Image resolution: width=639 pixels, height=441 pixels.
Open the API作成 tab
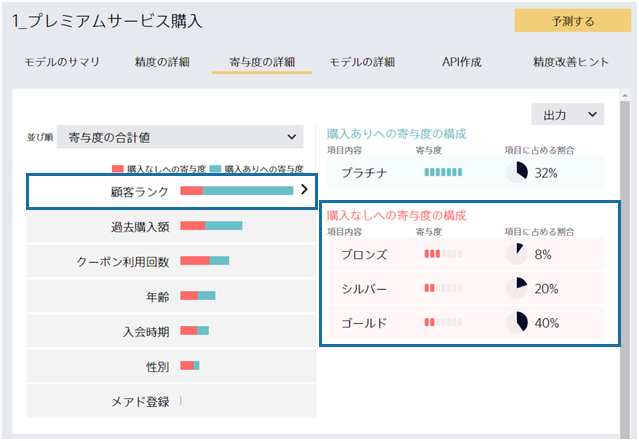(x=462, y=62)
